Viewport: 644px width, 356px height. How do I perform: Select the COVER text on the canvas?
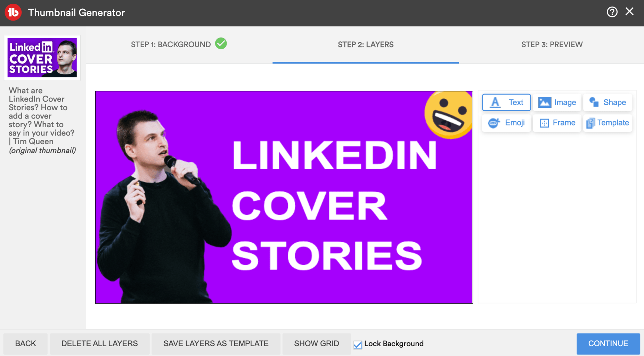309,206
